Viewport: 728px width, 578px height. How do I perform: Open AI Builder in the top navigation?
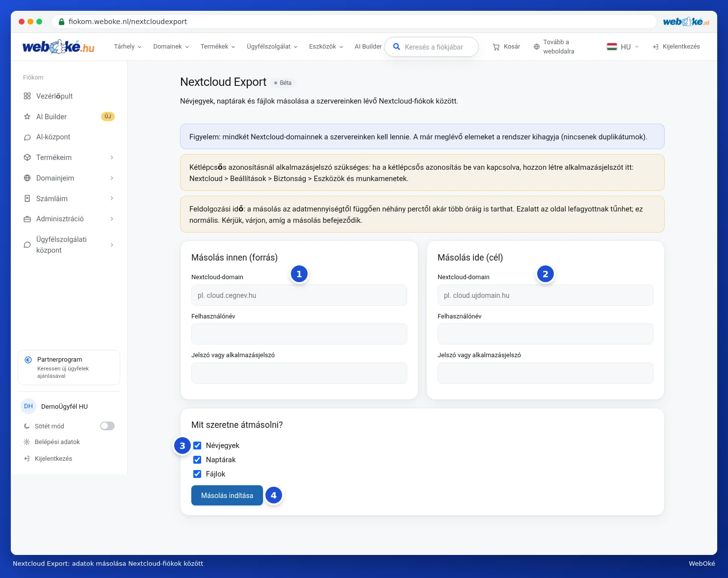(368, 47)
